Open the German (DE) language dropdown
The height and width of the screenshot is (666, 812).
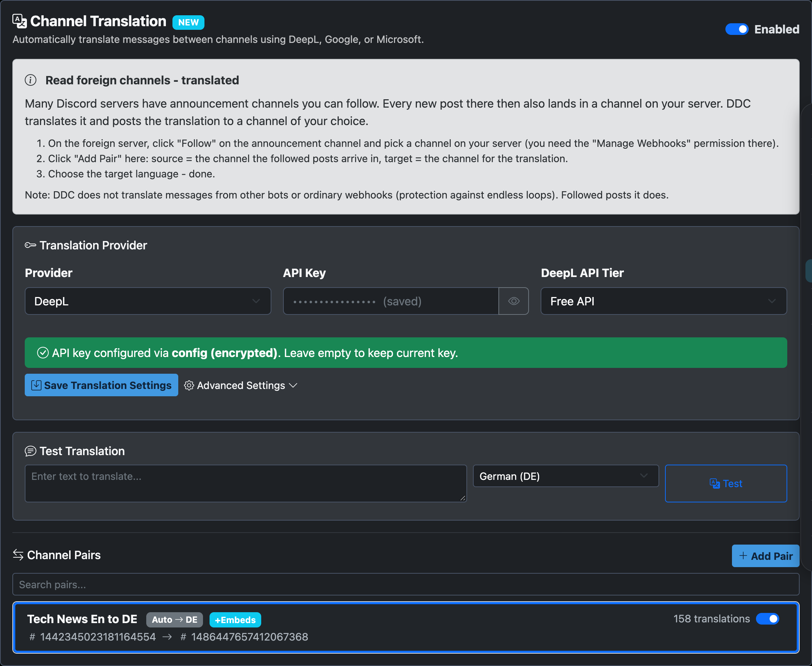[x=566, y=476]
